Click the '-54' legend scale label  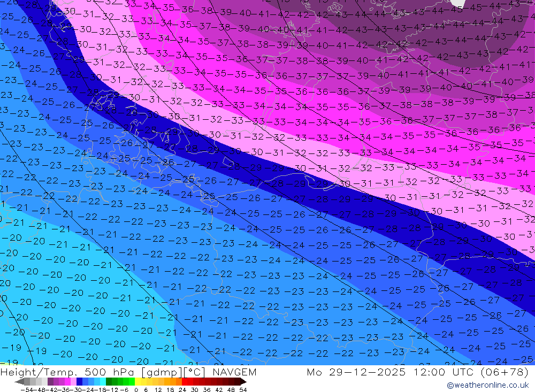[x=27, y=390]
